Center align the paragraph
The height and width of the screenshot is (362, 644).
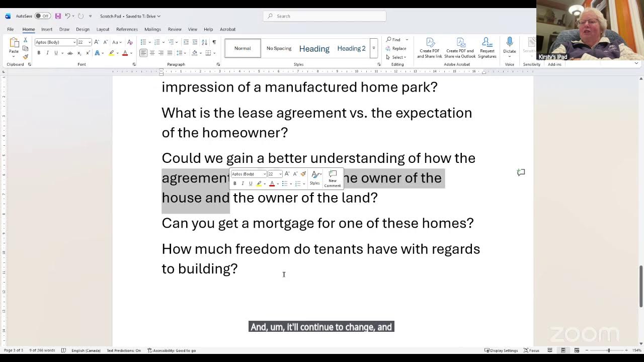tap(152, 53)
